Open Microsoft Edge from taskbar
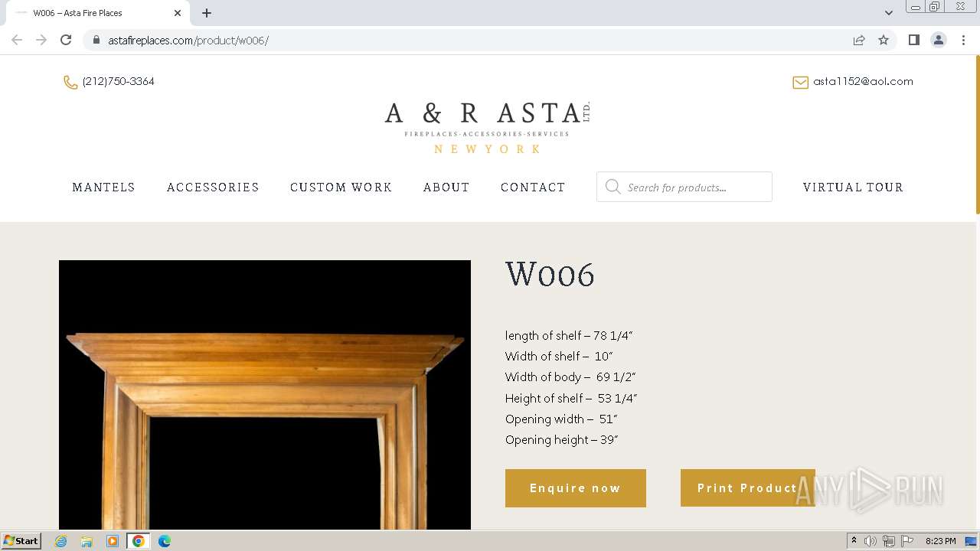Image resolution: width=980 pixels, height=551 pixels. click(x=164, y=541)
